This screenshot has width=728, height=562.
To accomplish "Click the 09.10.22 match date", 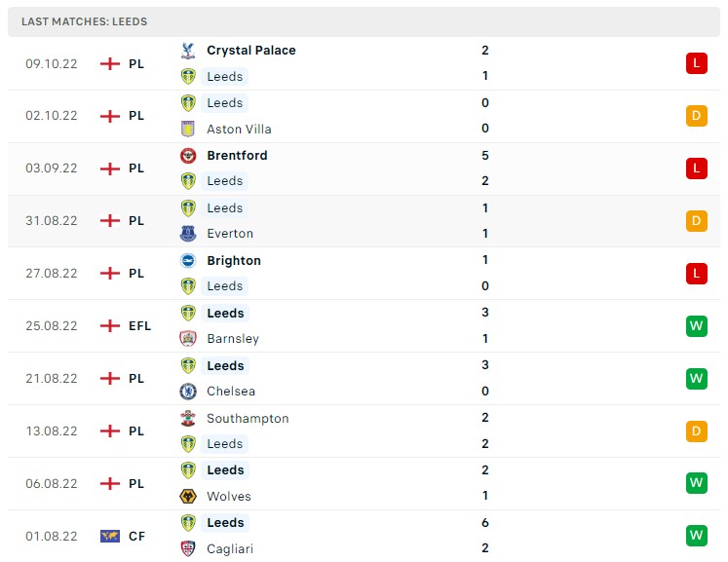I will pyautogui.click(x=52, y=63).
